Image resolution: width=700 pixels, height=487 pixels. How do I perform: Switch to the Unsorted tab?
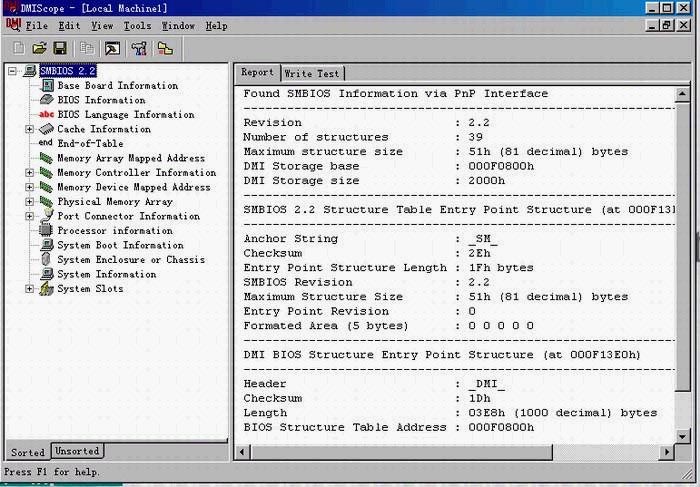coord(77,452)
